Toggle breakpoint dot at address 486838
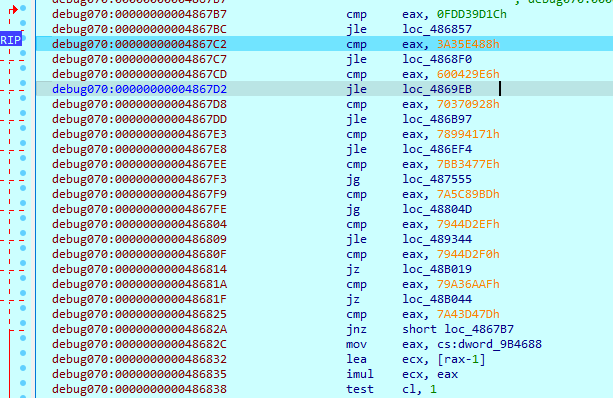Image resolution: width=613 pixels, height=398 pixels. click(x=23, y=383)
